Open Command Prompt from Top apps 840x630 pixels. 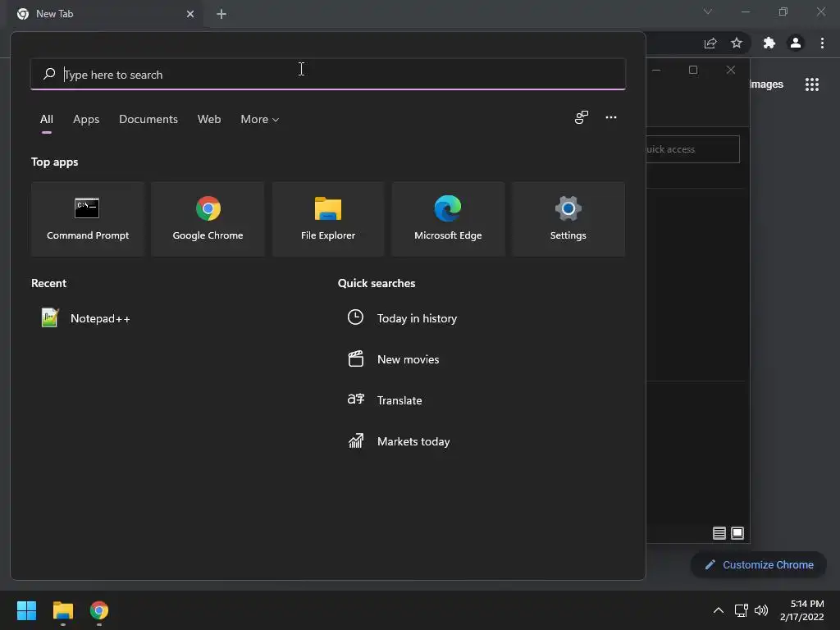[x=87, y=219]
